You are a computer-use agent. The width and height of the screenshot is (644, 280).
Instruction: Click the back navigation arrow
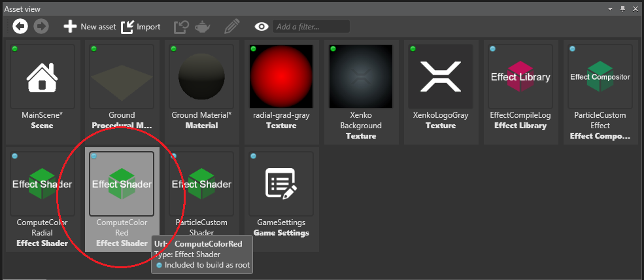(x=20, y=27)
